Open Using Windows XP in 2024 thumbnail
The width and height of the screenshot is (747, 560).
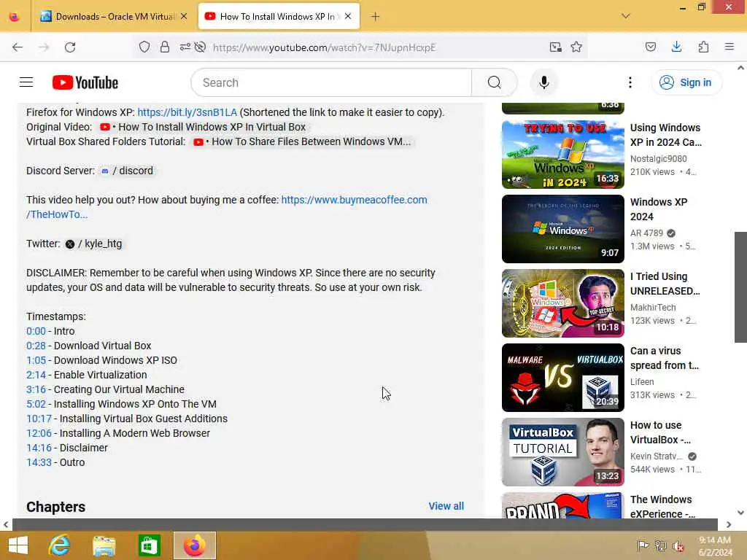[x=562, y=155]
